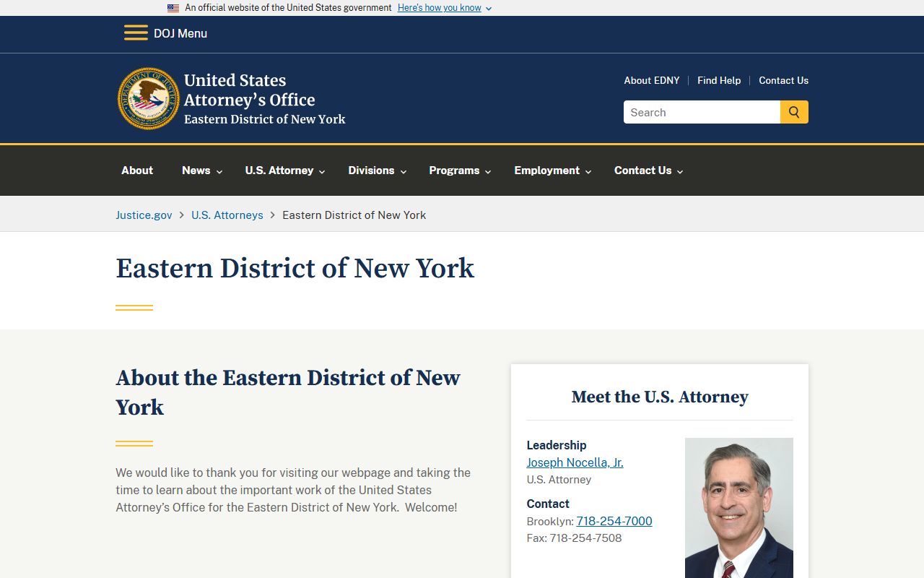
Task: Expand the News dropdown menu
Action: tap(202, 171)
